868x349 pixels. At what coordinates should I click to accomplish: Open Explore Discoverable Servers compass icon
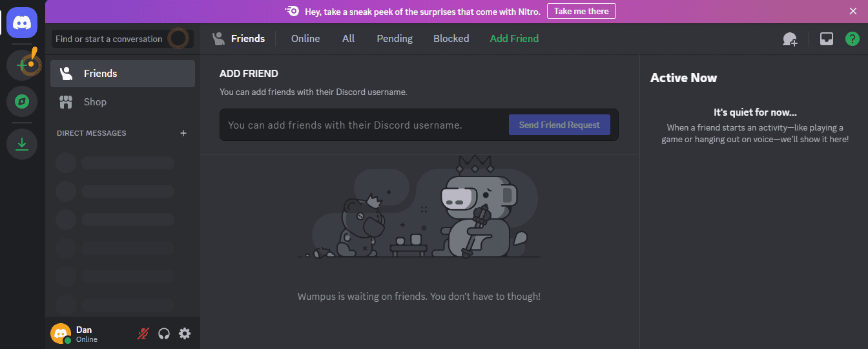22,101
